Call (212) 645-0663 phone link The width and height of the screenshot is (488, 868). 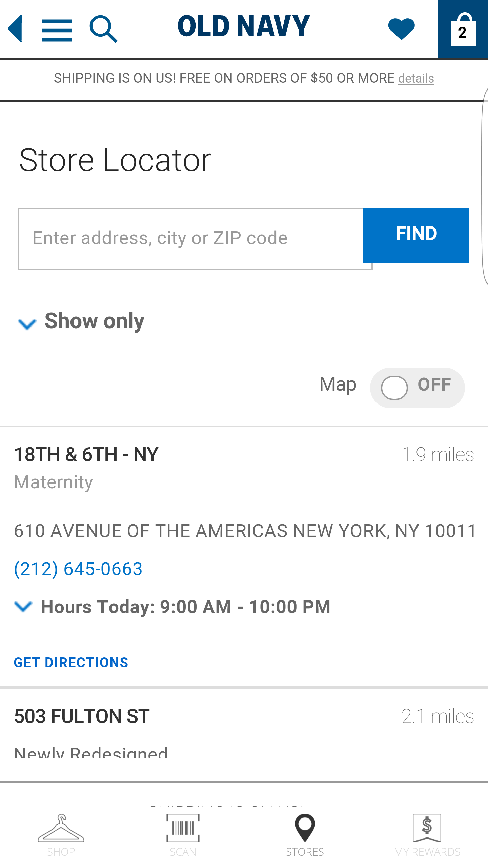coord(78,569)
